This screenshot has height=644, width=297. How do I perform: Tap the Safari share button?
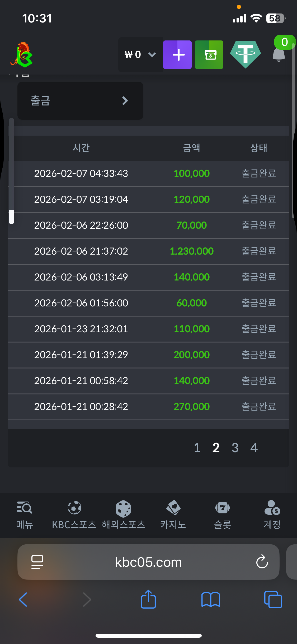pyautogui.click(x=148, y=599)
